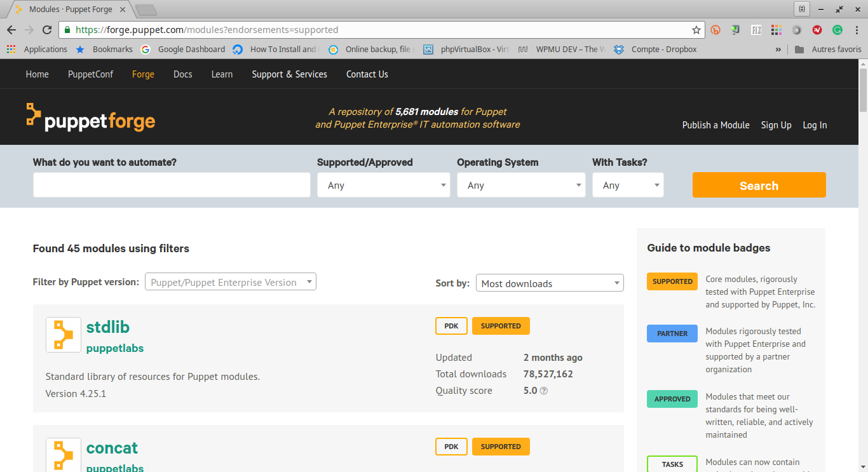The height and width of the screenshot is (472, 868).
Task: Expand the Supported/Approved dropdown
Action: point(384,185)
